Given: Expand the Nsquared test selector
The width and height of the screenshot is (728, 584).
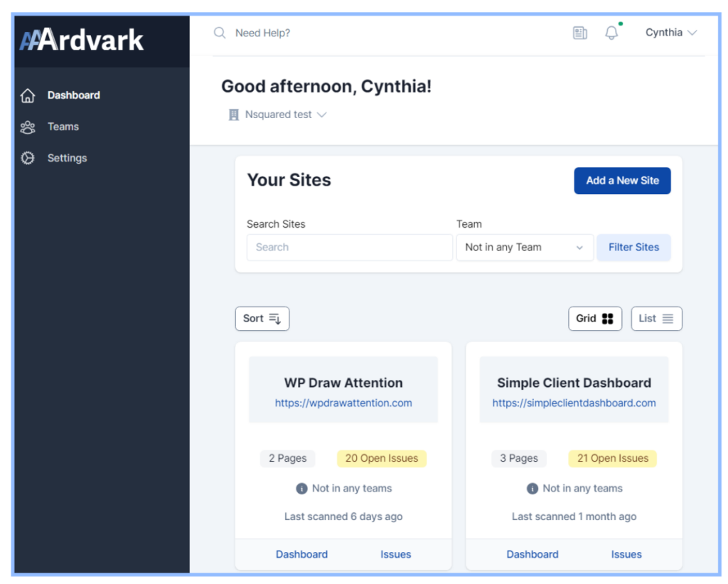Looking at the screenshot, I should coord(277,114).
